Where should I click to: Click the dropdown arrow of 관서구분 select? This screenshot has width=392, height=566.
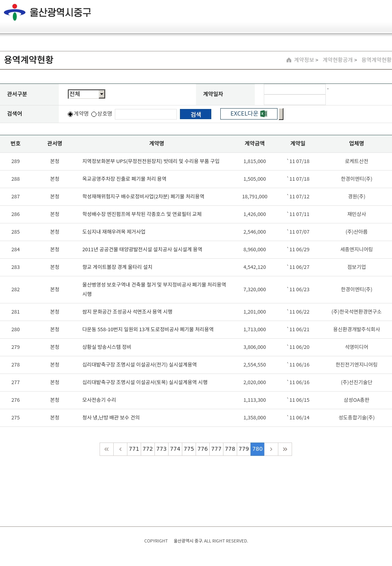point(102,94)
